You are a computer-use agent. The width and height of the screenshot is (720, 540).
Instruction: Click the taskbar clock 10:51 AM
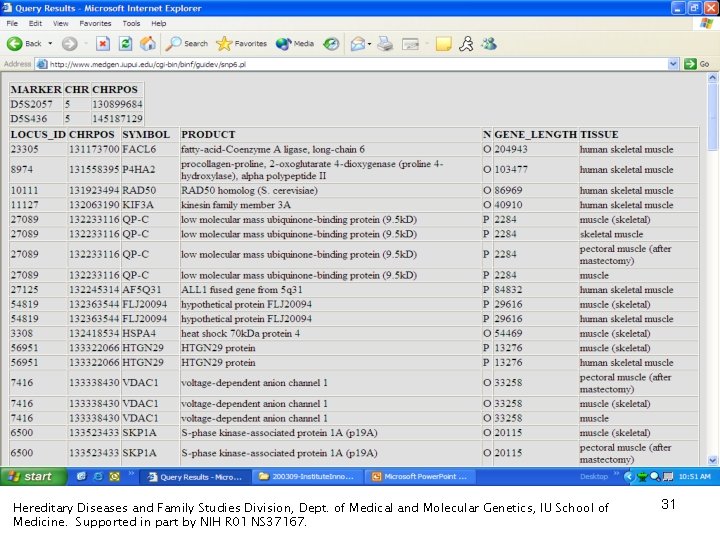pos(694,477)
